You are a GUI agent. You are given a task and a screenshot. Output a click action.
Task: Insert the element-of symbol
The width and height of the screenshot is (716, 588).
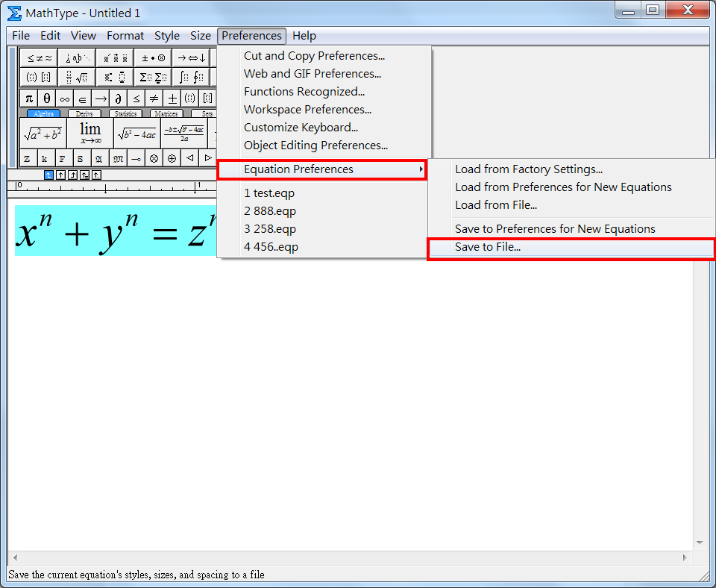(82, 98)
